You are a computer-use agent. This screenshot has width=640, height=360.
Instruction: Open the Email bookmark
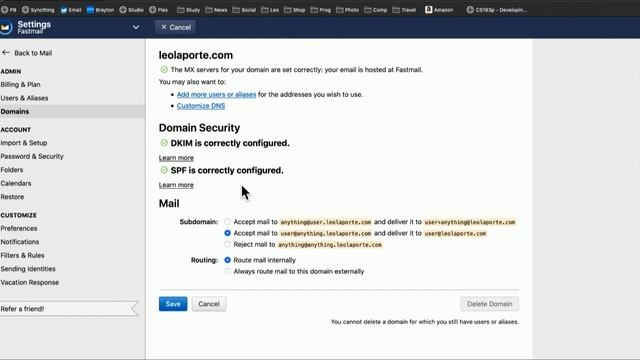[x=71, y=10]
